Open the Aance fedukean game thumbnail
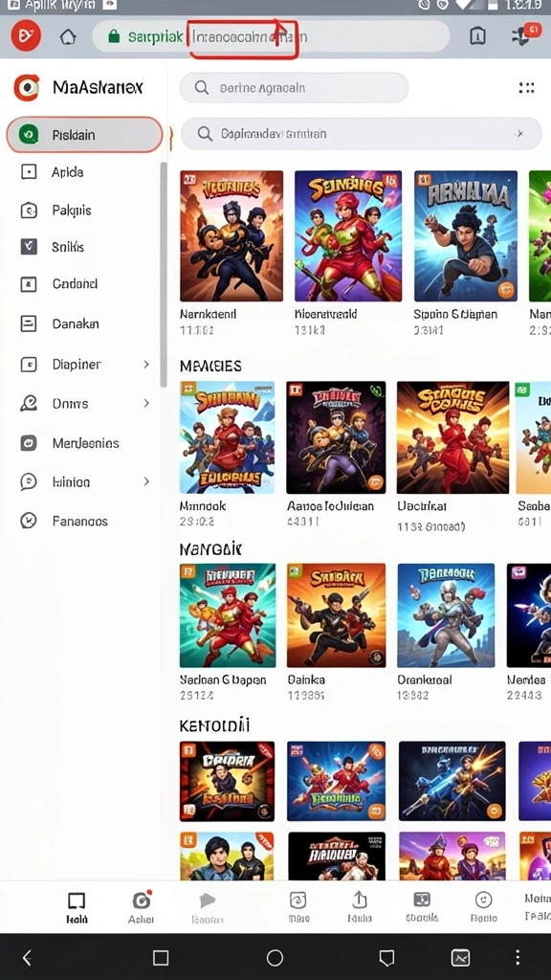 [336, 437]
